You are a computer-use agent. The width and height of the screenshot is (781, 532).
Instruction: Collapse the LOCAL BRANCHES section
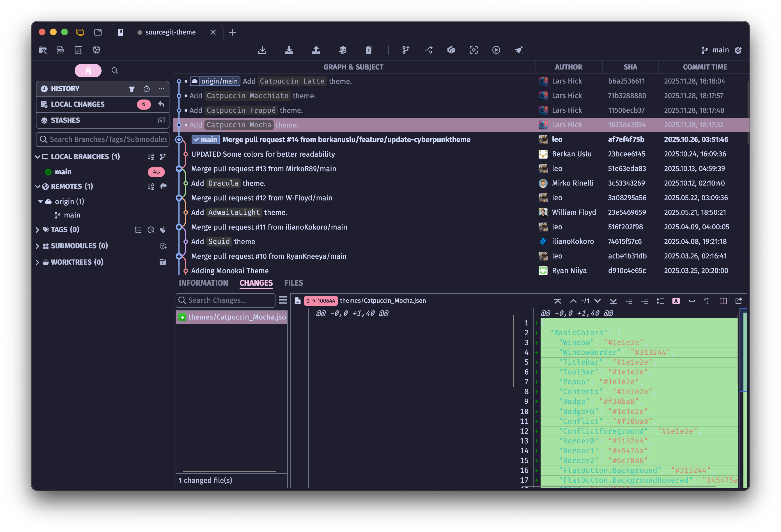click(38, 157)
